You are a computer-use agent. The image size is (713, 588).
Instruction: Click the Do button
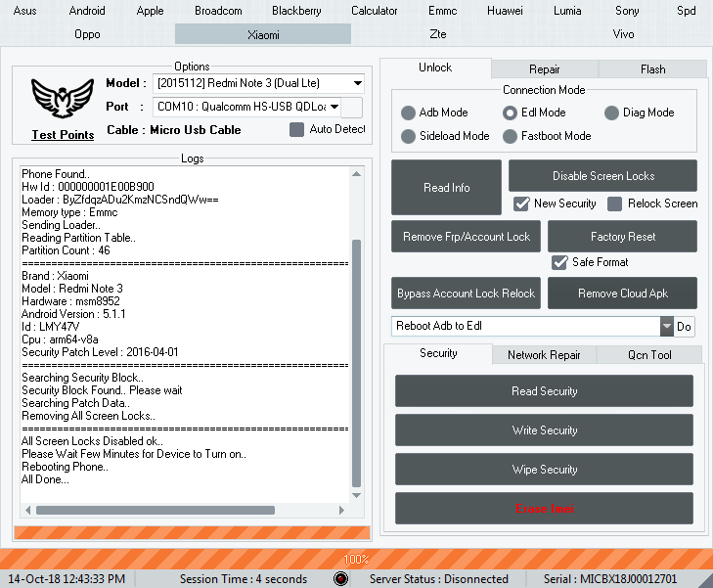pos(684,327)
